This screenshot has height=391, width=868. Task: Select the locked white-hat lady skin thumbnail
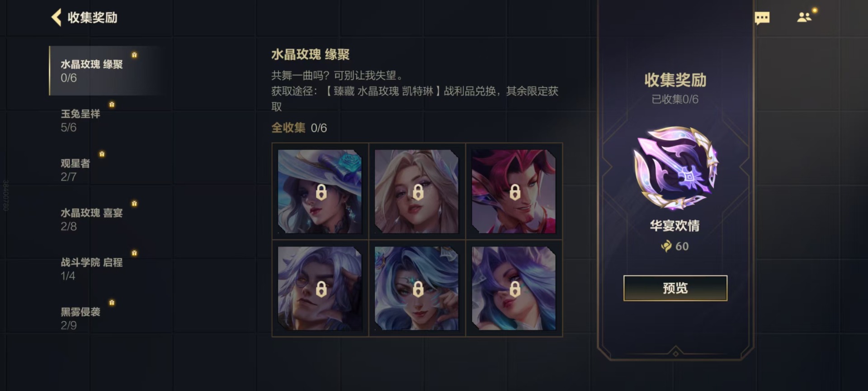pyautogui.click(x=320, y=191)
